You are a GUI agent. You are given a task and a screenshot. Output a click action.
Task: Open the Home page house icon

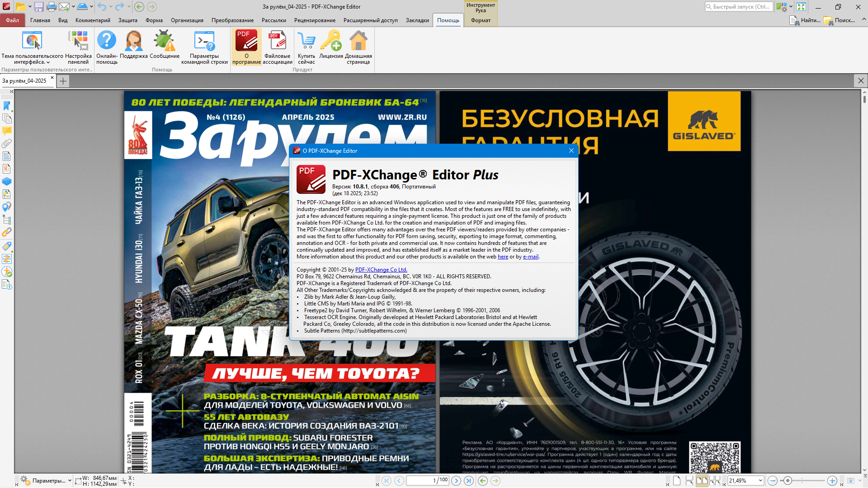pos(358,42)
